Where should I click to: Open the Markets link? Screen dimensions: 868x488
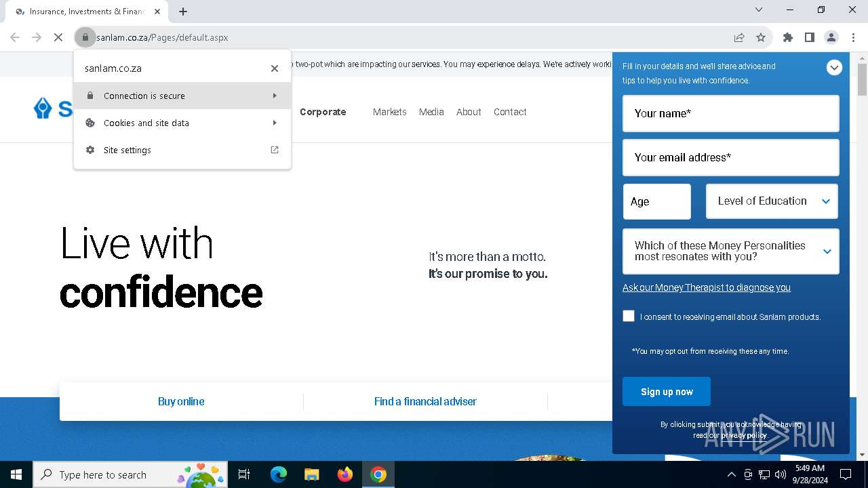(390, 112)
